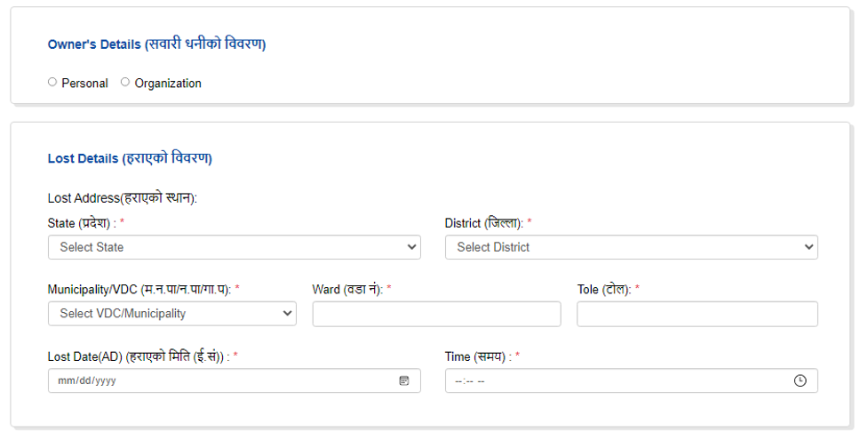Select the Personal owner radio button

pyautogui.click(x=52, y=82)
